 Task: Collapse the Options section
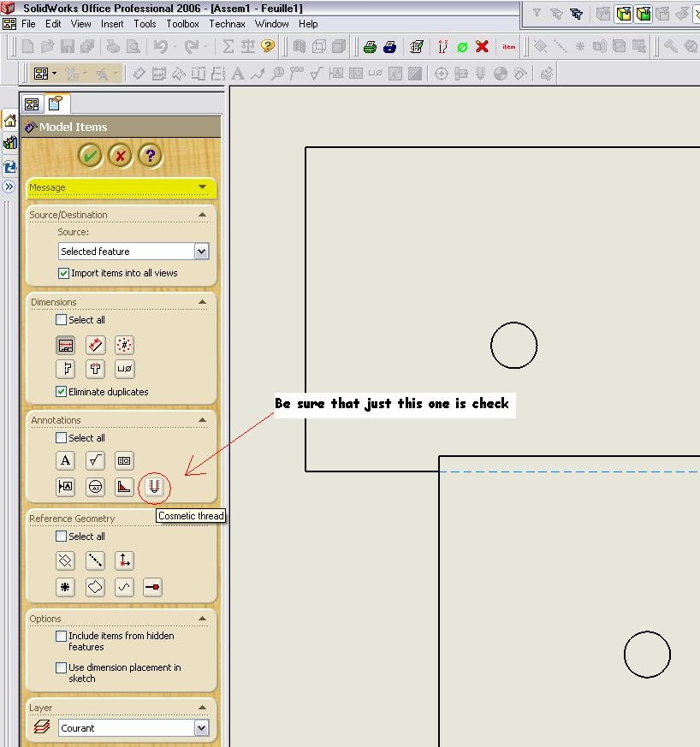pos(203,619)
